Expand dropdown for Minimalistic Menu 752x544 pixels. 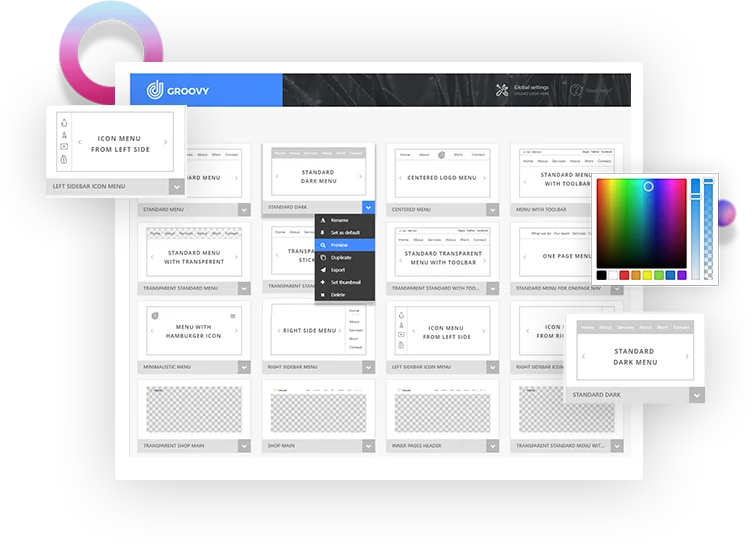click(244, 367)
